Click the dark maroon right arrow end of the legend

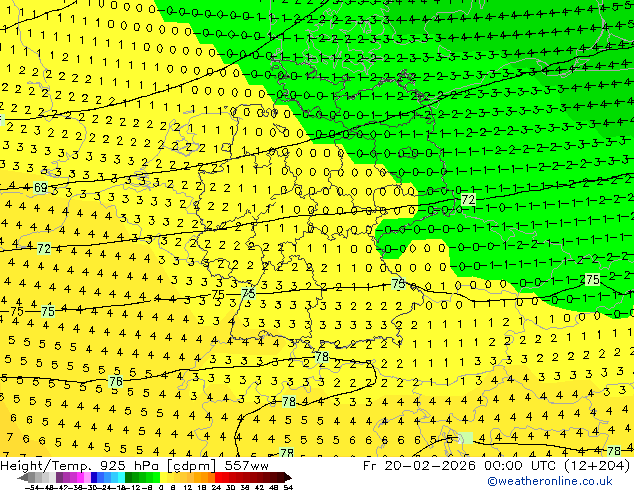(x=288, y=478)
